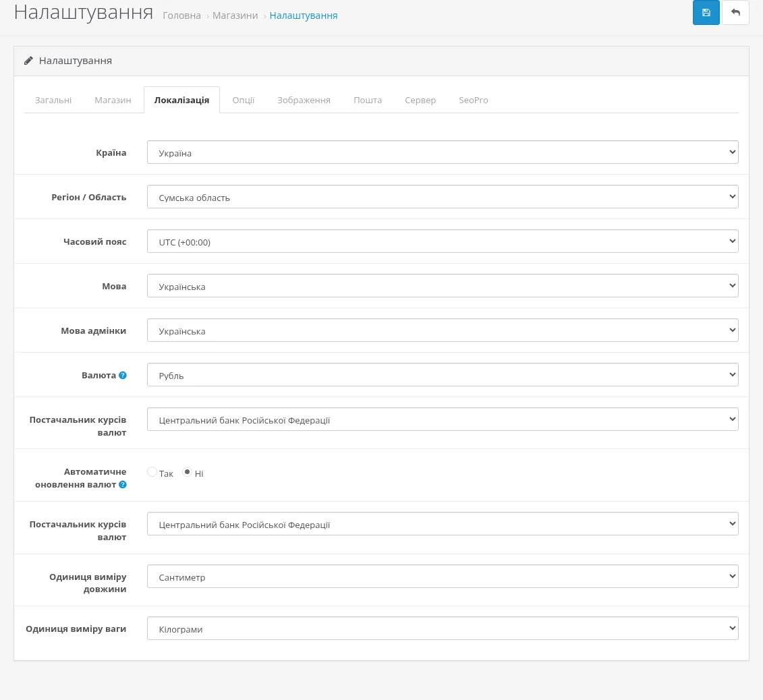This screenshot has height=700, width=763.
Task: Open the Мова адмінки dropdown
Action: point(443,330)
